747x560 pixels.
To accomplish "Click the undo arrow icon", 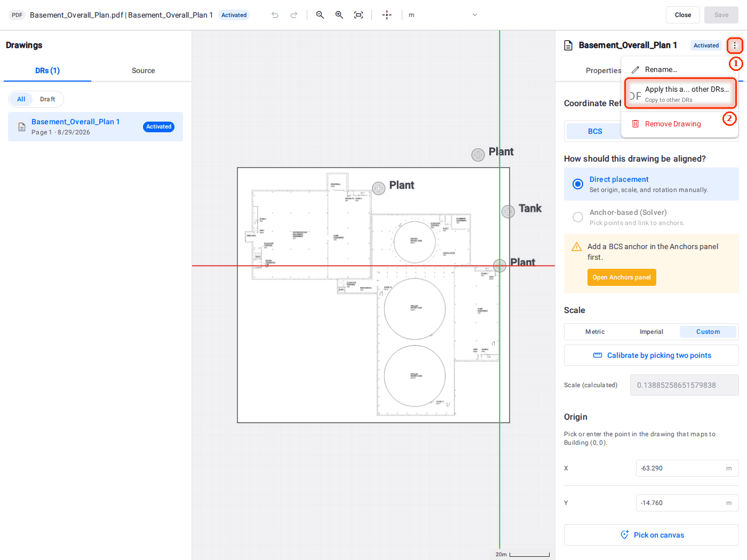I will [x=275, y=15].
